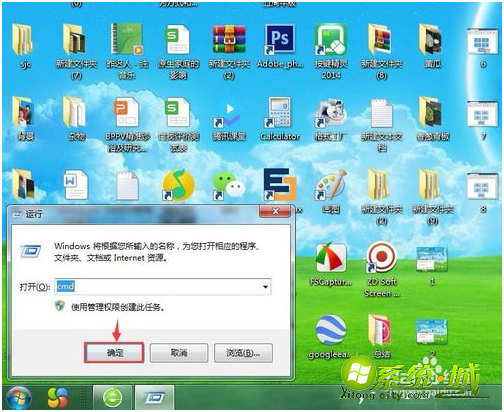Click the 浏览(B)... button
Screen dimensions: 504x412
[x=243, y=352]
